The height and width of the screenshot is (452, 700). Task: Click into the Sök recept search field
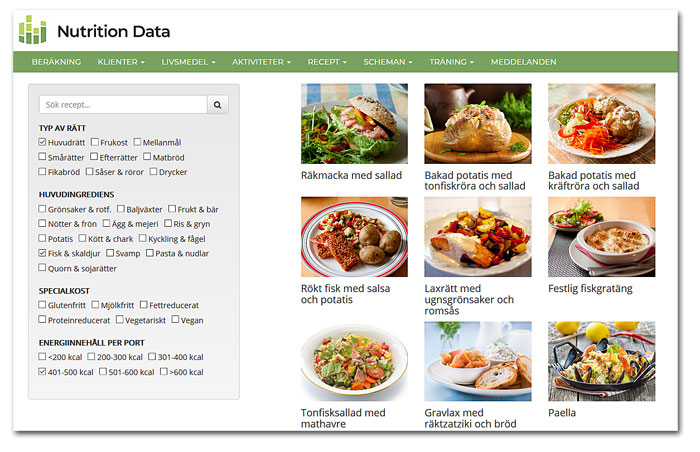pos(123,104)
